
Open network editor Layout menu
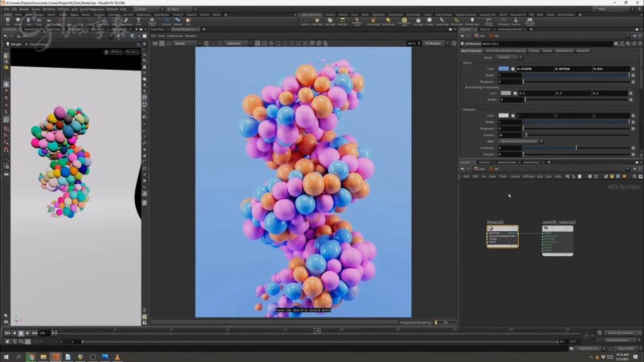(x=514, y=176)
